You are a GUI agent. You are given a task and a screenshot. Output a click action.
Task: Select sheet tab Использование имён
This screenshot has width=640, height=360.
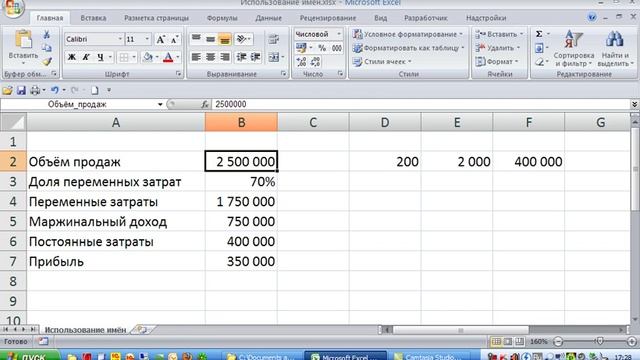[85, 330]
